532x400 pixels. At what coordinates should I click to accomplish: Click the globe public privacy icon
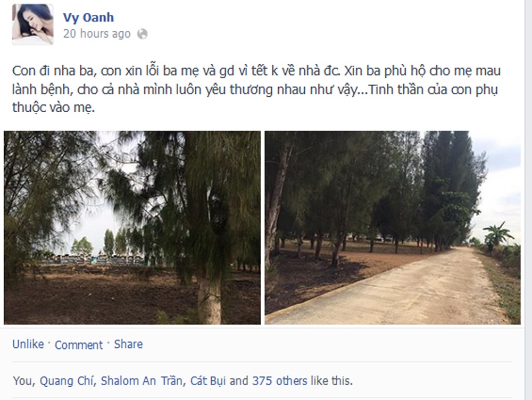[142, 34]
